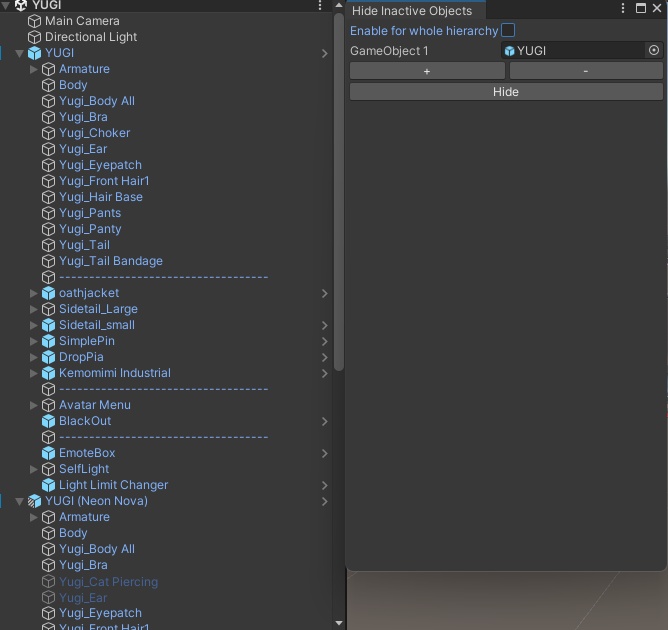This screenshot has height=630, width=668.
Task: Select the Yugi_Tail row
Action: pyautogui.click(x=166, y=245)
